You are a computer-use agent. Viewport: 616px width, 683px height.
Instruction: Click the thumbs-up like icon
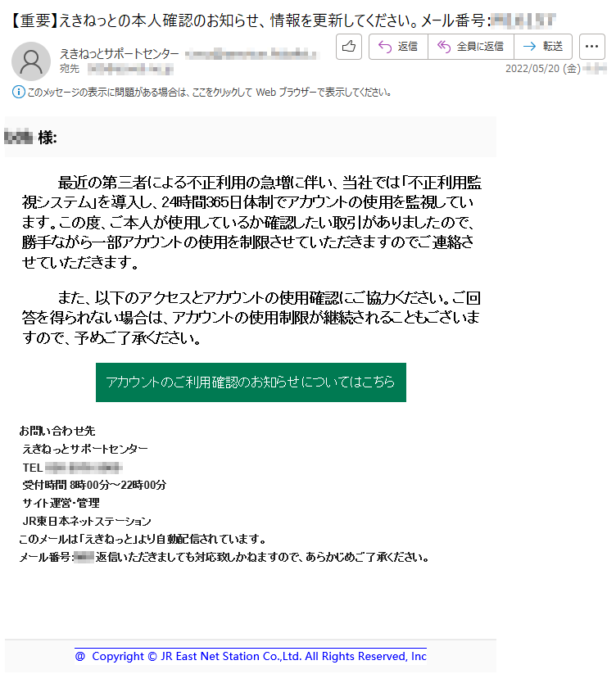(348, 46)
